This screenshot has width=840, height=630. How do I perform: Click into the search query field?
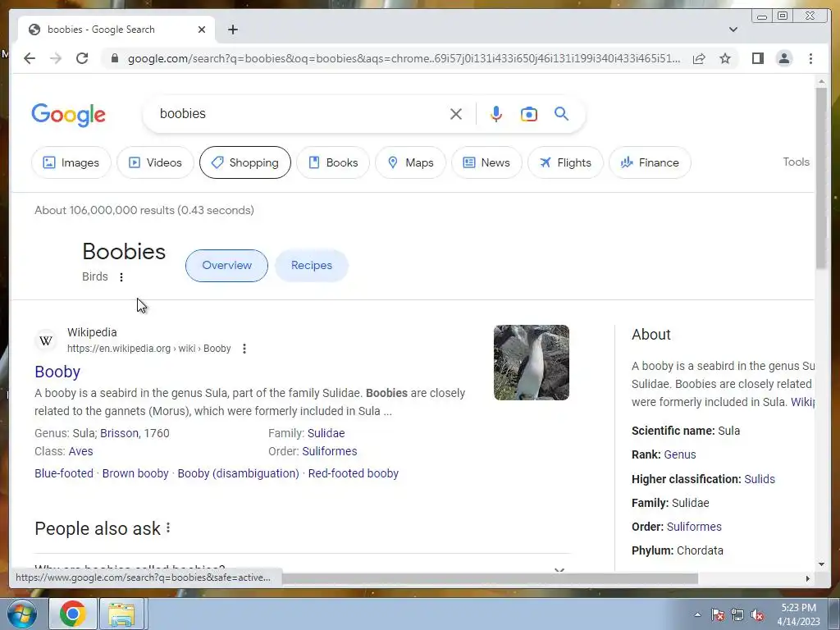tap(300, 113)
